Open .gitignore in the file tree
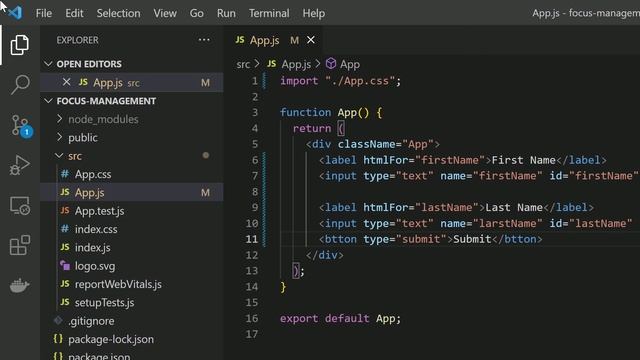The width and height of the screenshot is (640, 360). point(91,321)
